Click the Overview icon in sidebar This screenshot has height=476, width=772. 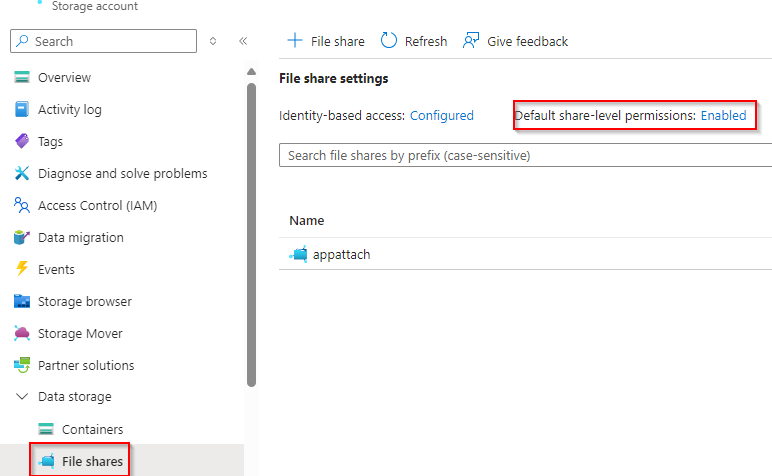(22, 78)
